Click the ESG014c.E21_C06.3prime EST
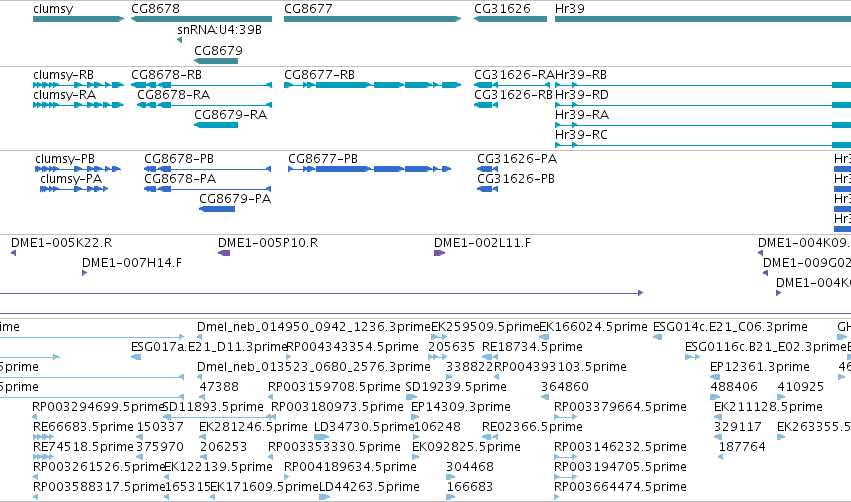The height and width of the screenshot is (502, 851). click(657, 337)
